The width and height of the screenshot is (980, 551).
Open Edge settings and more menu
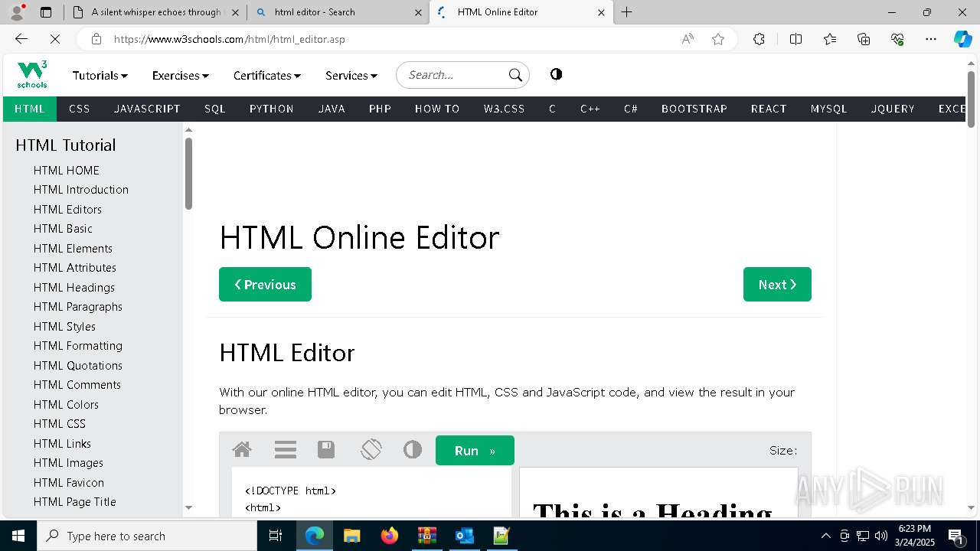[x=931, y=39]
